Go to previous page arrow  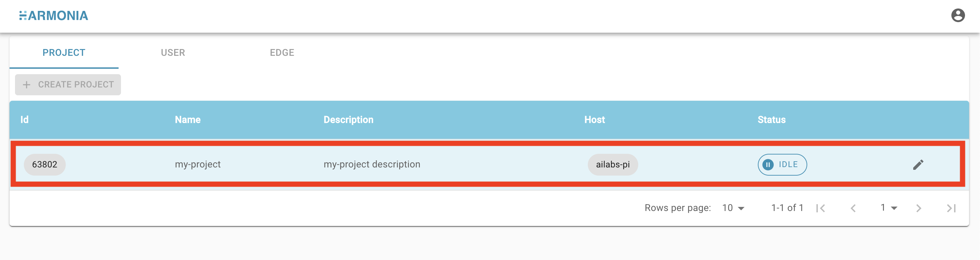pyautogui.click(x=853, y=208)
